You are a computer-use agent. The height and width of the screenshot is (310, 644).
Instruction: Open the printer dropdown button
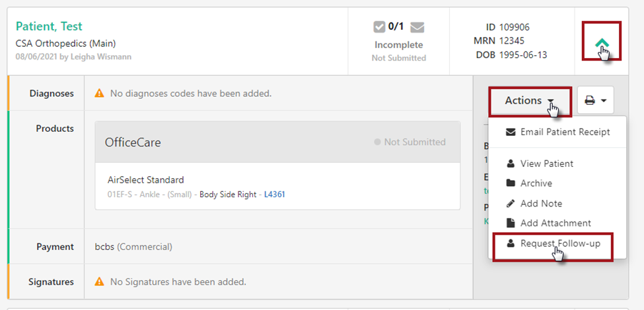click(596, 100)
